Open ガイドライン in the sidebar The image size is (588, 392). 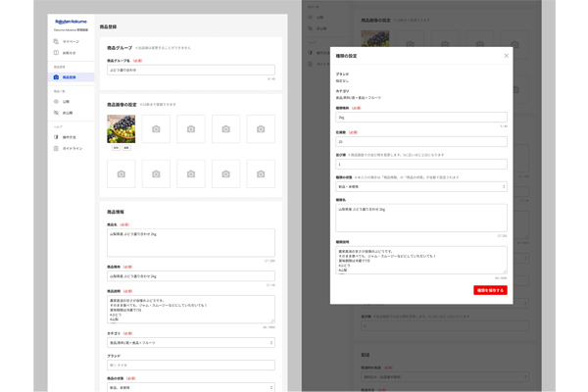(x=72, y=148)
